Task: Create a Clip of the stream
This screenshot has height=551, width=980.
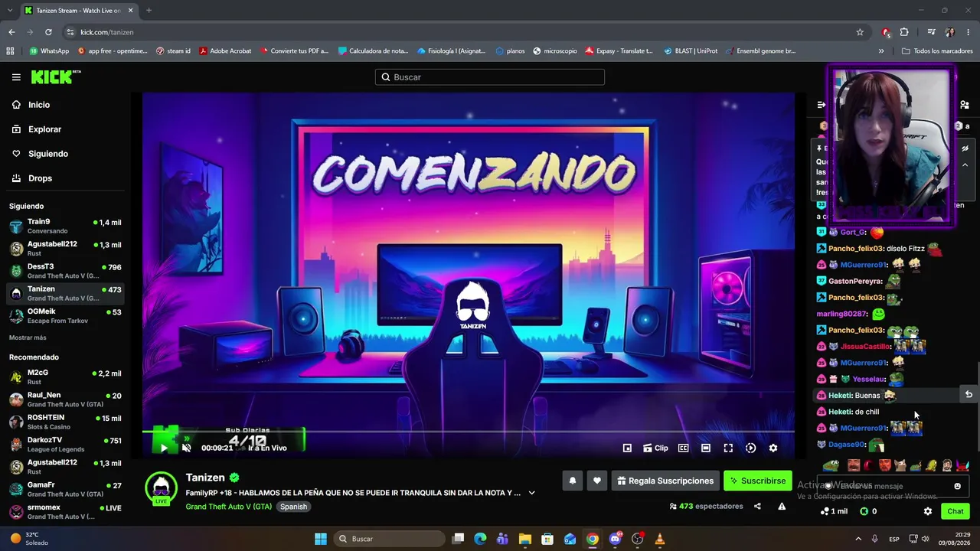Action: pos(655,448)
